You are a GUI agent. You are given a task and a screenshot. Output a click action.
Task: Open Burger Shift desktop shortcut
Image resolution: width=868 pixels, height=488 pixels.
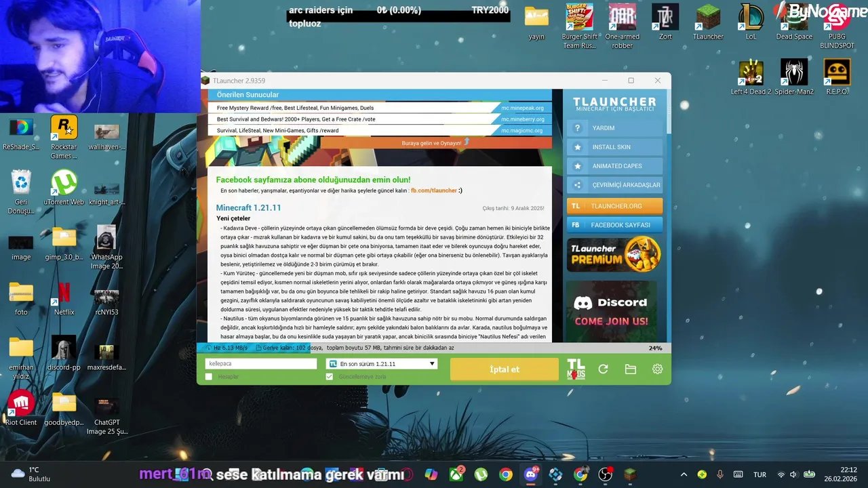(x=580, y=27)
